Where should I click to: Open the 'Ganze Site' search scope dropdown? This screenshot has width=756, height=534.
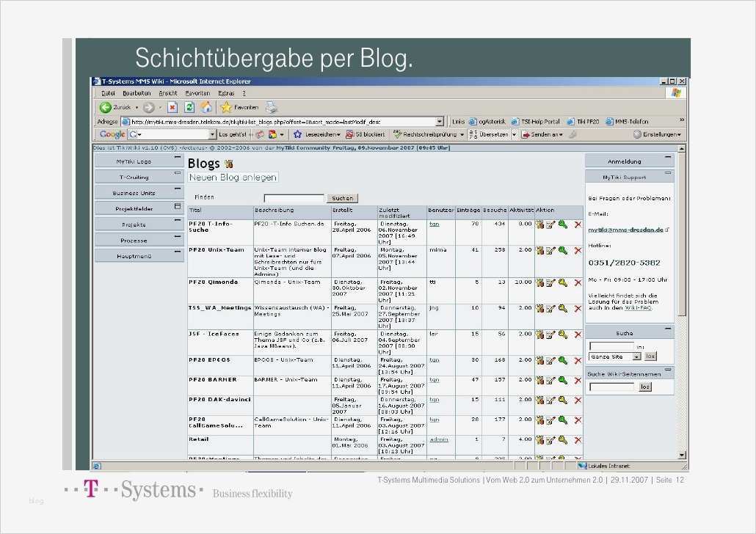tap(636, 356)
